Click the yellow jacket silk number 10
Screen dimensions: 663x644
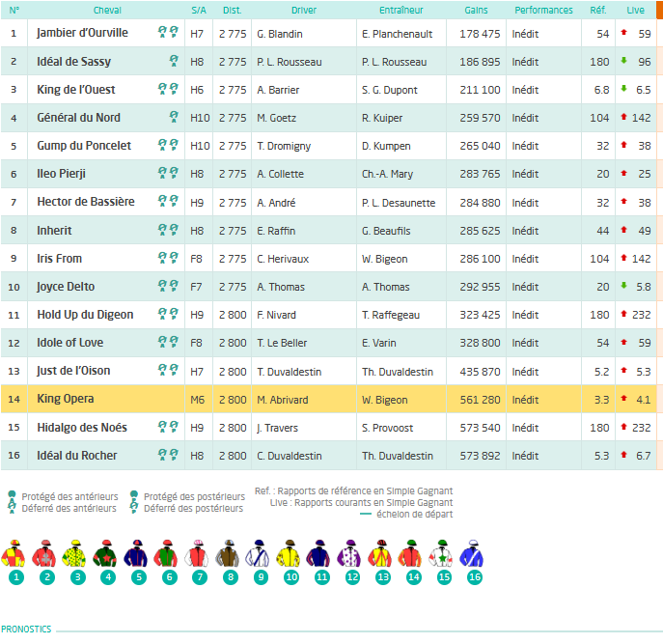click(289, 553)
